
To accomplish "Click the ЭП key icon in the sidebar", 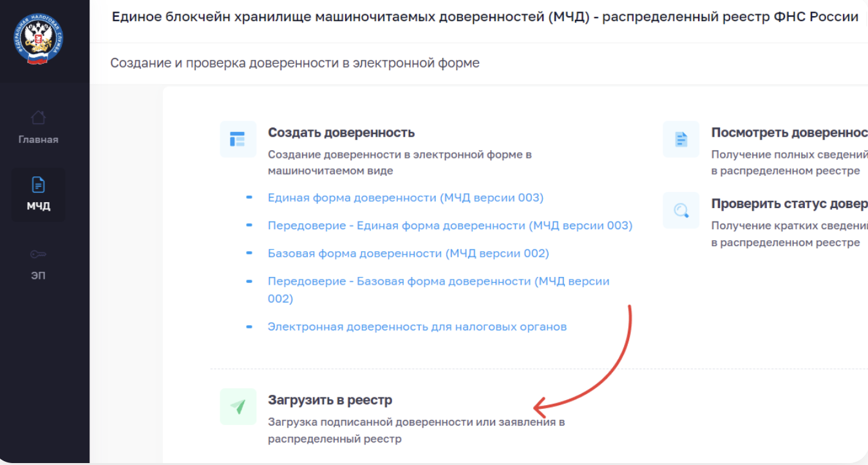I will pyautogui.click(x=38, y=254).
